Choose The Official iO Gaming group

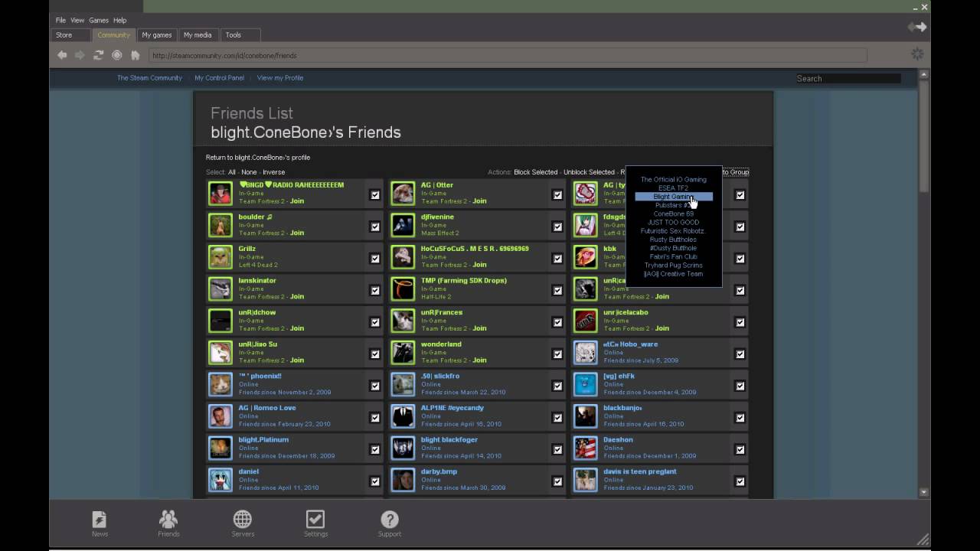point(674,180)
